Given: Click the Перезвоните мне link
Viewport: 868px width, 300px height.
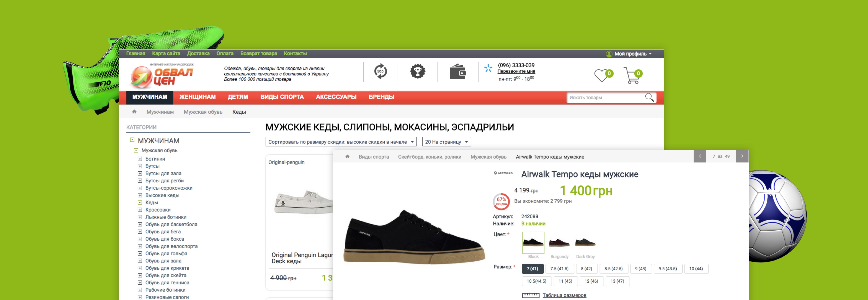Looking at the screenshot, I should tap(516, 71).
